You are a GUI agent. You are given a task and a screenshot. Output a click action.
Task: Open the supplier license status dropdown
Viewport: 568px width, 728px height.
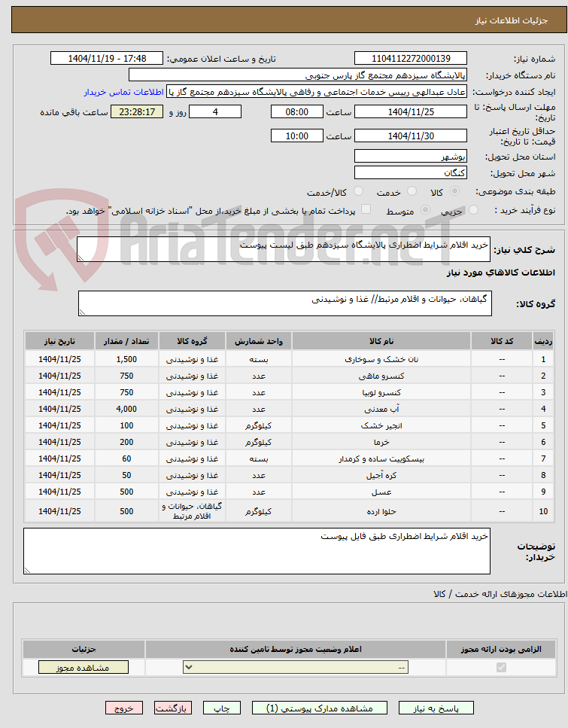(x=296, y=667)
